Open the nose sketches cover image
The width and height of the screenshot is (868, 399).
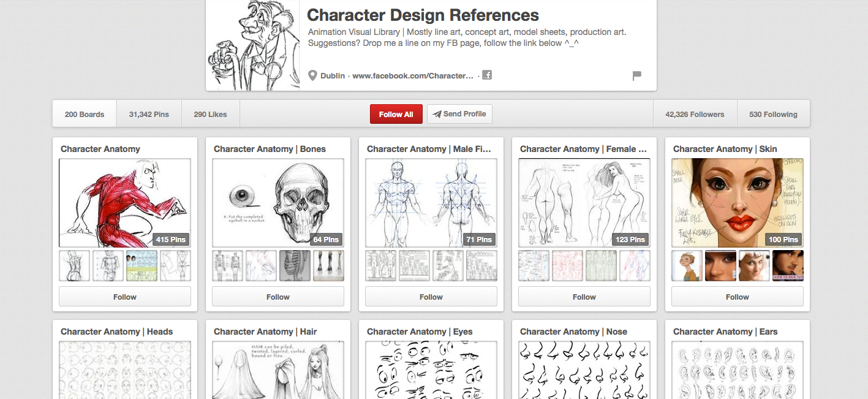coord(584,370)
